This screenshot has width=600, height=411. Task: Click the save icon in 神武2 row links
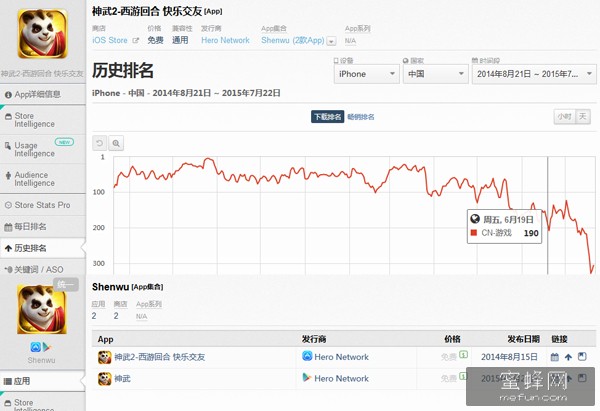click(x=583, y=357)
